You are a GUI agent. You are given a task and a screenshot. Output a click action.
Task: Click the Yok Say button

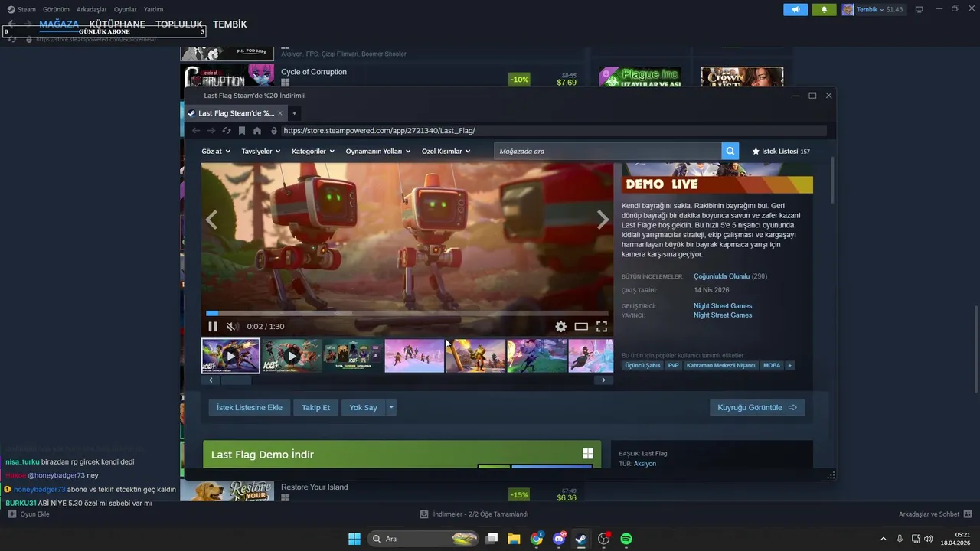pos(363,408)
